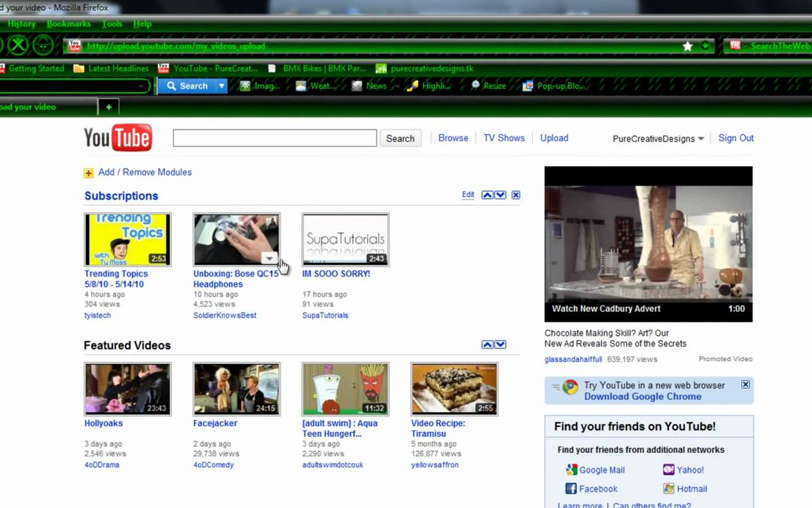Screen dimensions: 812x508
Task: Close the Subscriptions module
Action: click(516, 195)
